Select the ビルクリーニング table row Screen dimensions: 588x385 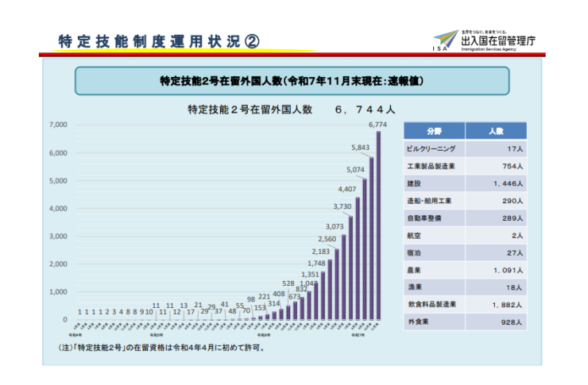465,148
